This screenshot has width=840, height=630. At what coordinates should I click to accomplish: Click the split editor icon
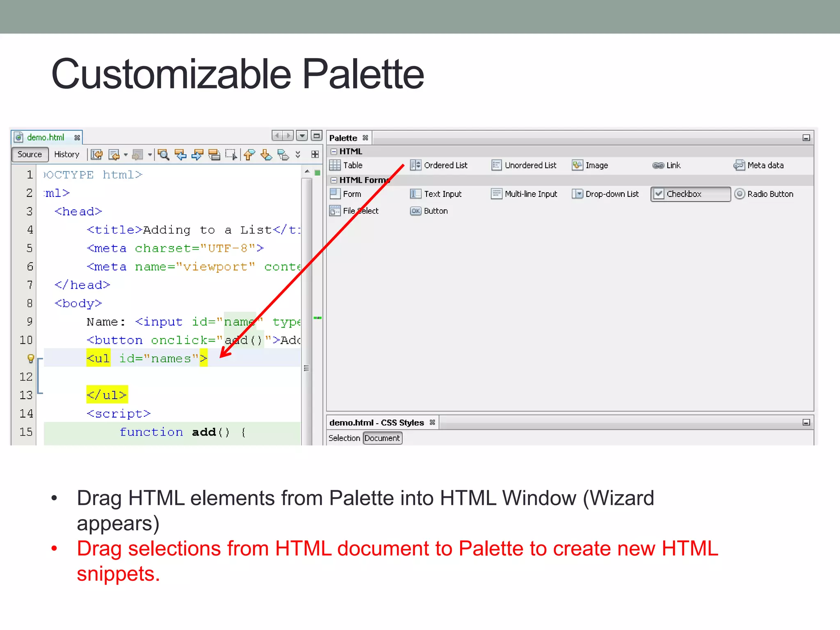(315, 154)
